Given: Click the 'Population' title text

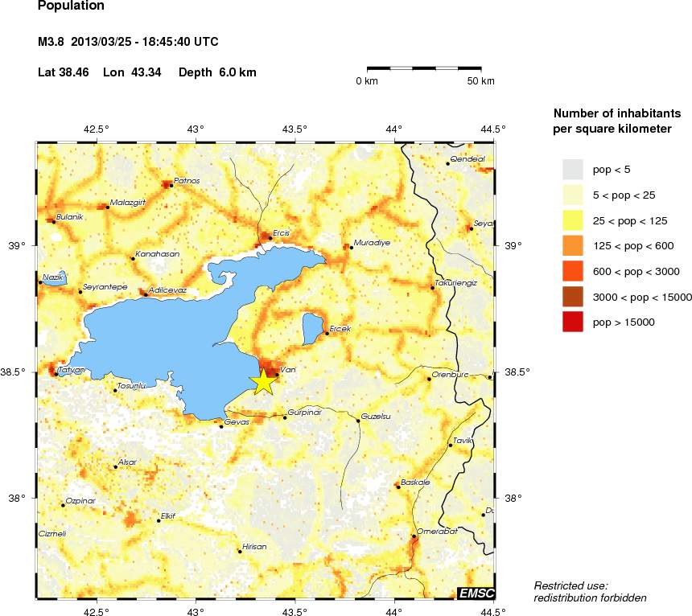Looking at the screenshot, I should pyautogui.click(x=71, y=6).
